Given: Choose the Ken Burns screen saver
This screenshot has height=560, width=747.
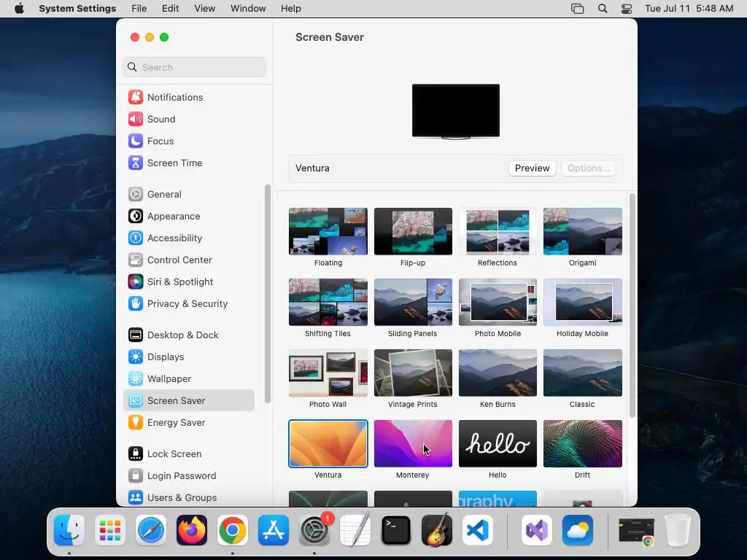Looking at the screenshot, I should [498, 373].
